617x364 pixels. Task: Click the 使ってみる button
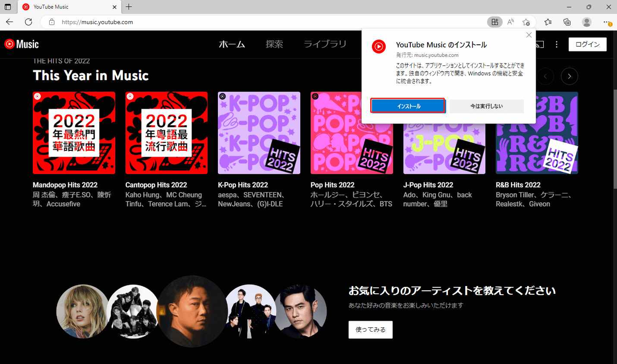[370, 330]
